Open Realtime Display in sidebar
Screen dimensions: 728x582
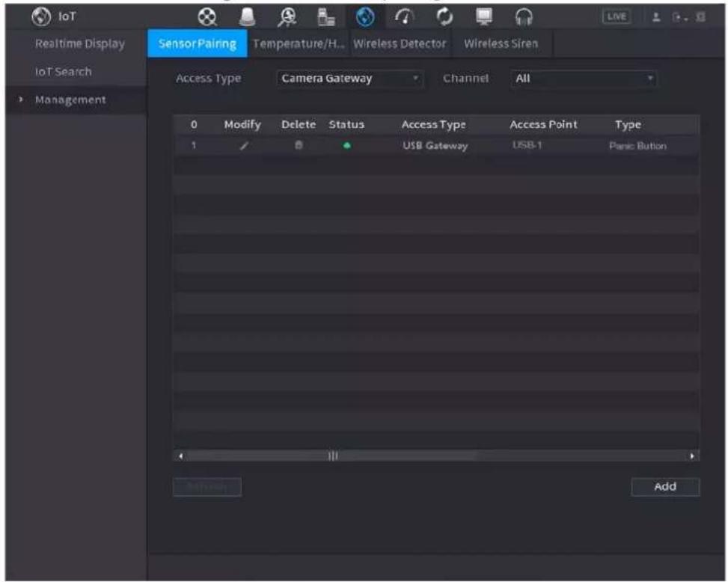tap(80, 43)
